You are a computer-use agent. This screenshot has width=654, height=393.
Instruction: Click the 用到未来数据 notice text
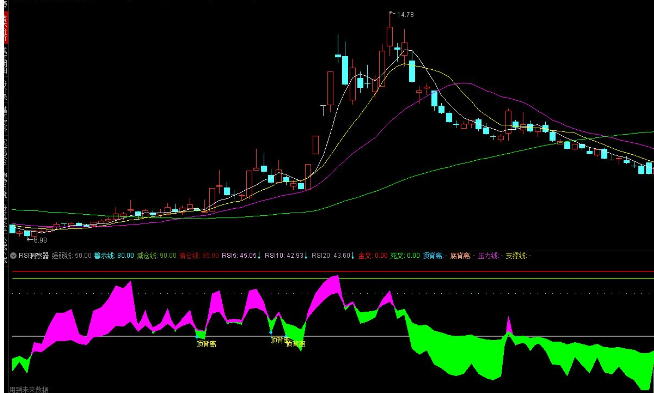coord(29,390)
